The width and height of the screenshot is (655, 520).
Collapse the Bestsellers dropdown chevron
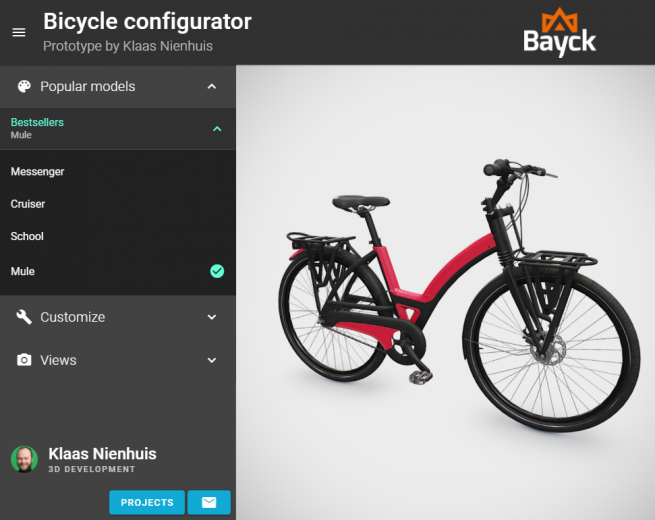coord(217,129)
